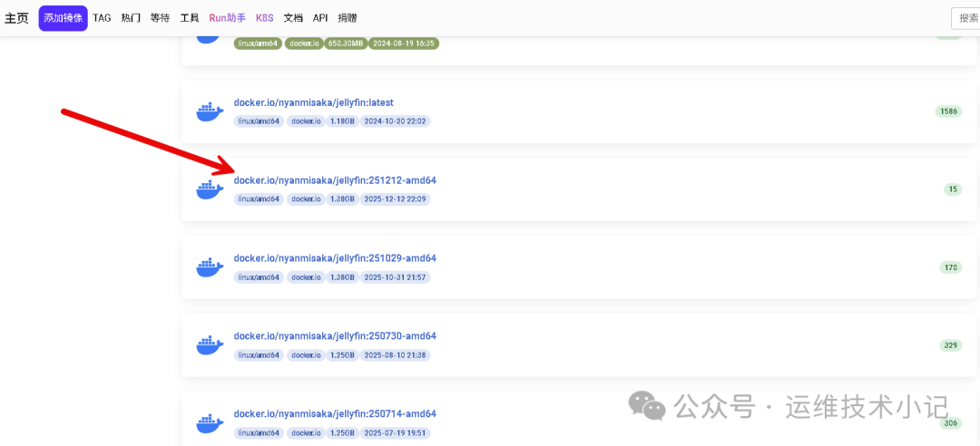980x446 pixels.
Task: Click the 170 count badge
Action: point(951,267)
